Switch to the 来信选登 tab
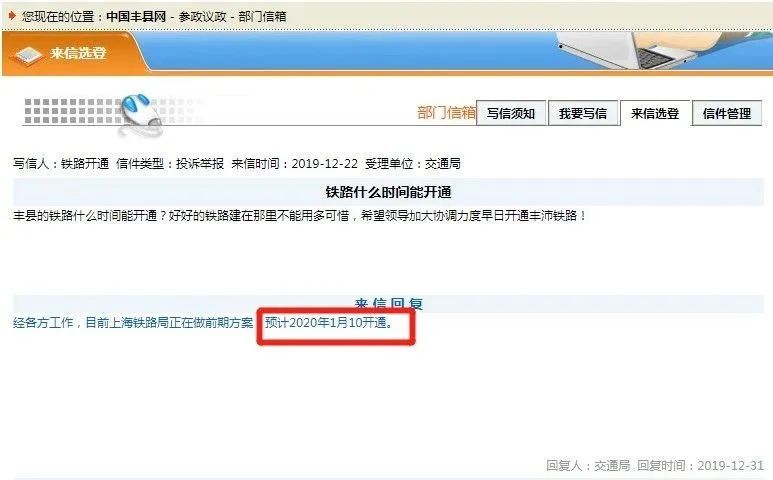Screen dimensions: 773x480 point(655,113)
